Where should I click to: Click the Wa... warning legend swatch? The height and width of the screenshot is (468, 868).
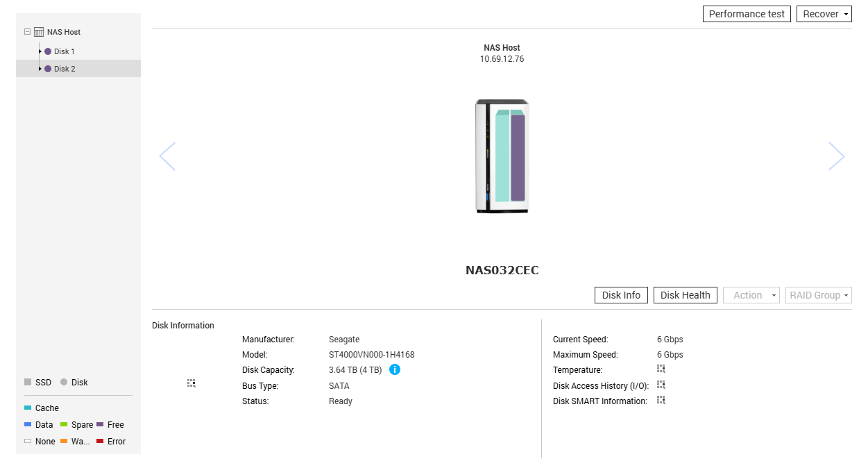pos(64,441)
